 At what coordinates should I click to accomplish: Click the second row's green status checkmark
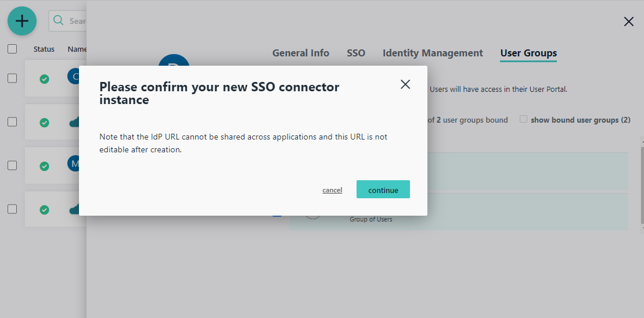[x=44, y=123]
